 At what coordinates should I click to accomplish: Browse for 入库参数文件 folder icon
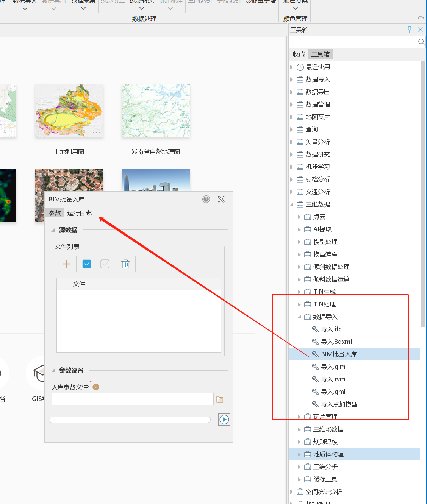[220, 399]
